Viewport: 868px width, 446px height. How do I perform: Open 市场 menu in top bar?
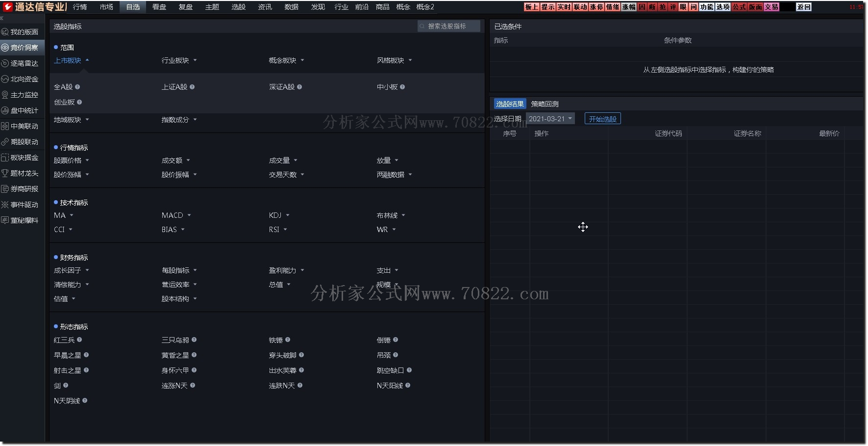pyautogui.click(x=106, y=7)
